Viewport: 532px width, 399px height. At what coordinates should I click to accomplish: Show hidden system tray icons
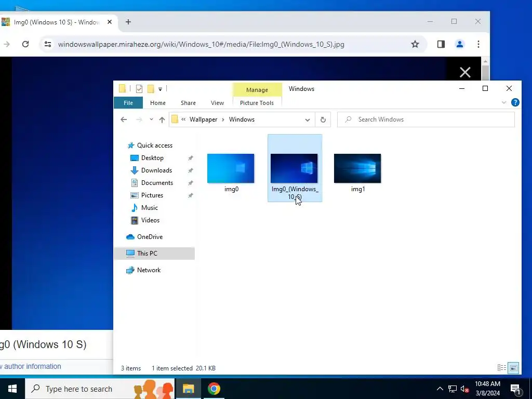point(440,389)
